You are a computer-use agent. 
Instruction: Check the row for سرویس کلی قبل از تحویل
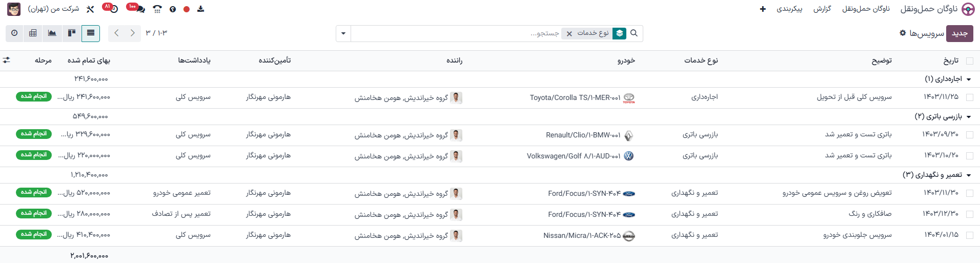click(969, 97)
